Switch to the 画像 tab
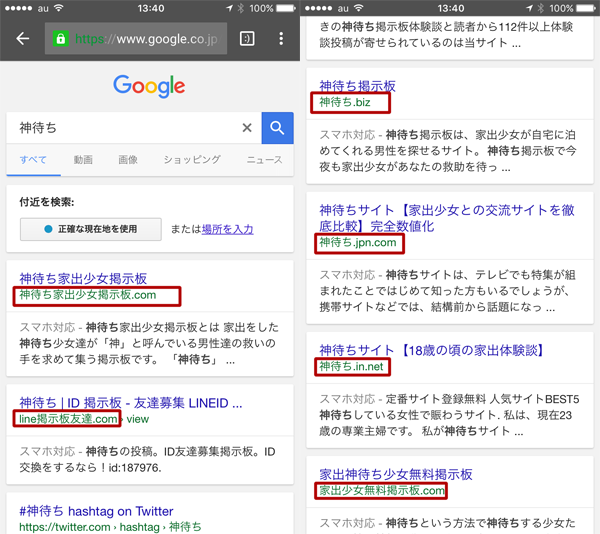 click(x=128, y=160)
